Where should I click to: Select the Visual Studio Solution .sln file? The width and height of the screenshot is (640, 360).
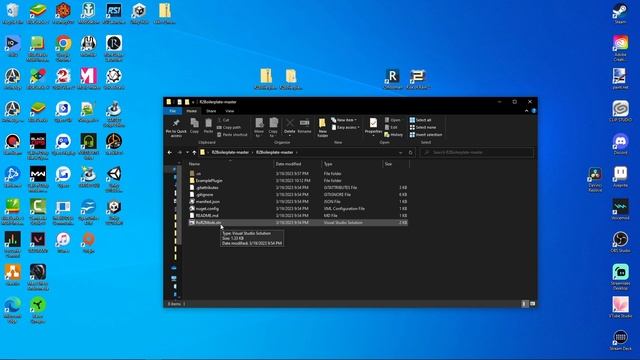[298, 223]
